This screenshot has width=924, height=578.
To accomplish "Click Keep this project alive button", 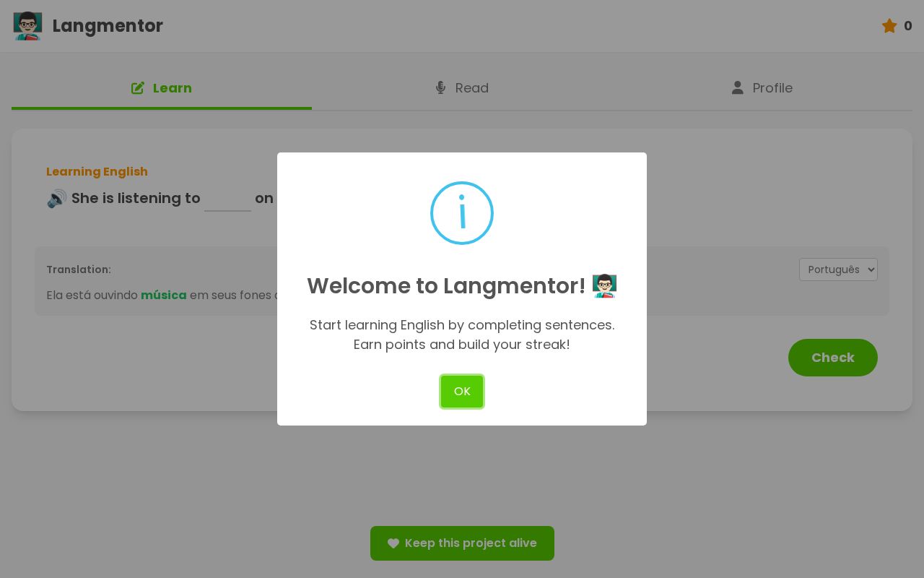I will tap(462, 543).
